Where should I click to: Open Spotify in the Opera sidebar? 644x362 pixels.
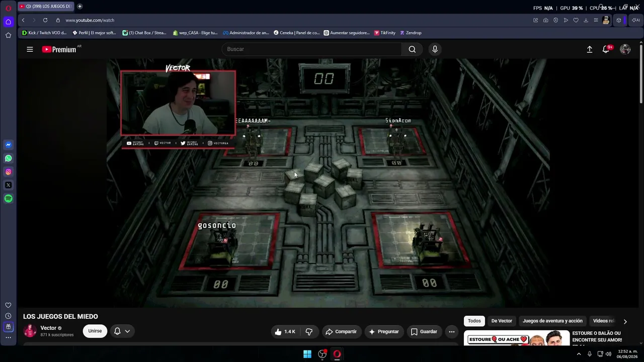pyautogui.click(x=8, y=199)
